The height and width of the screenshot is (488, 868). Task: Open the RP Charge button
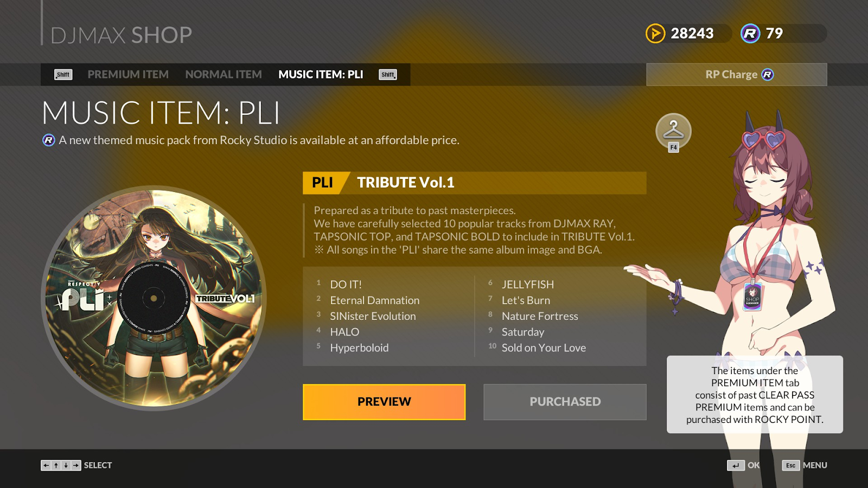pos(737,74)
